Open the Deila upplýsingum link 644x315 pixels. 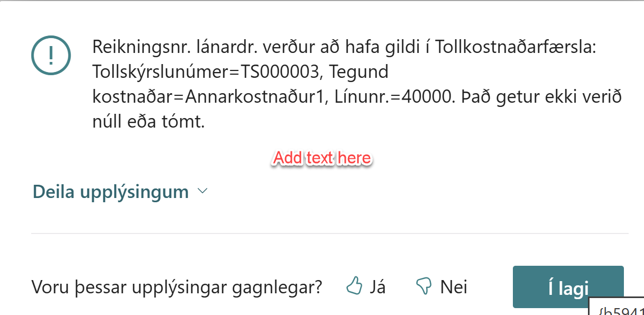[x=111, y=192]
